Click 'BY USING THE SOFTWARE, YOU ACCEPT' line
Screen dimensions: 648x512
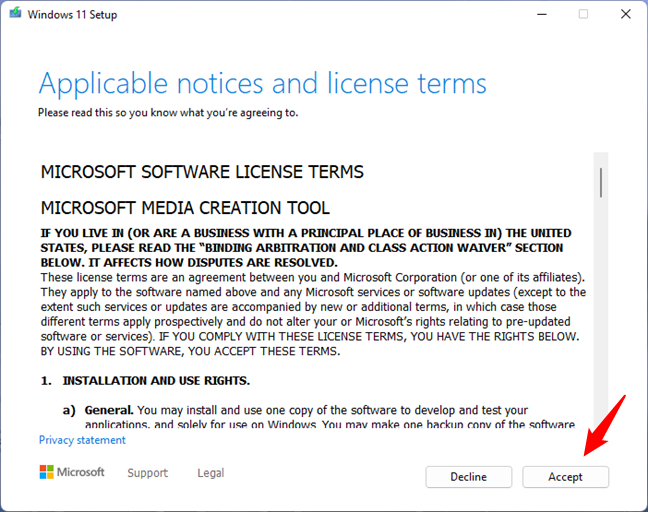[x=190, y=351]
